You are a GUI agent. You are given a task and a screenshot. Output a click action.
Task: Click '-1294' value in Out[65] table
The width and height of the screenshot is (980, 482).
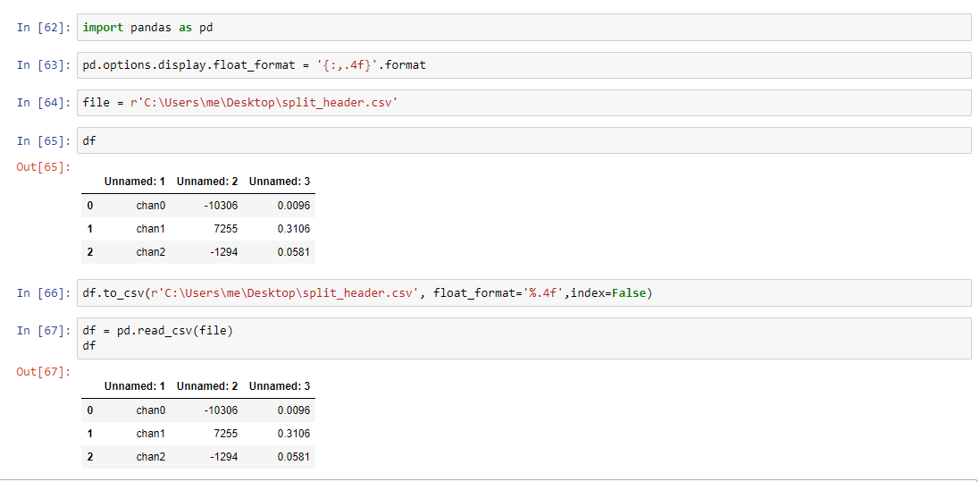(223, 252)
